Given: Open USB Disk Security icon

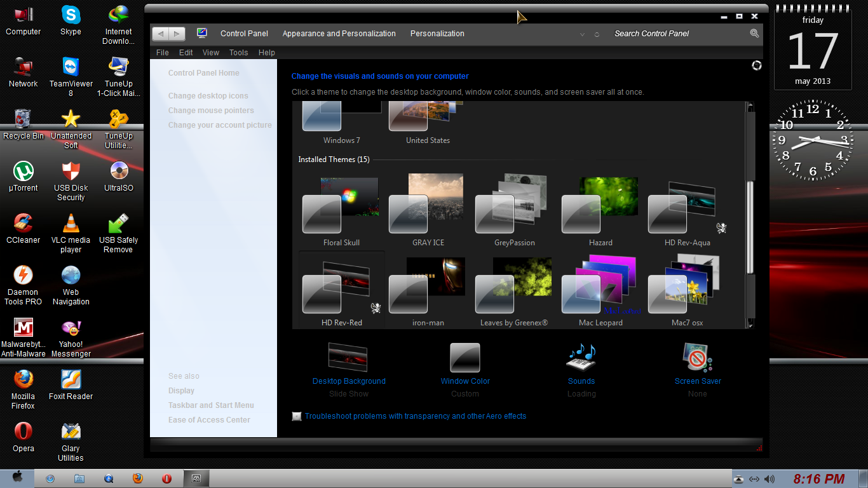Looking at the screenshot, I should click(71, 181).
